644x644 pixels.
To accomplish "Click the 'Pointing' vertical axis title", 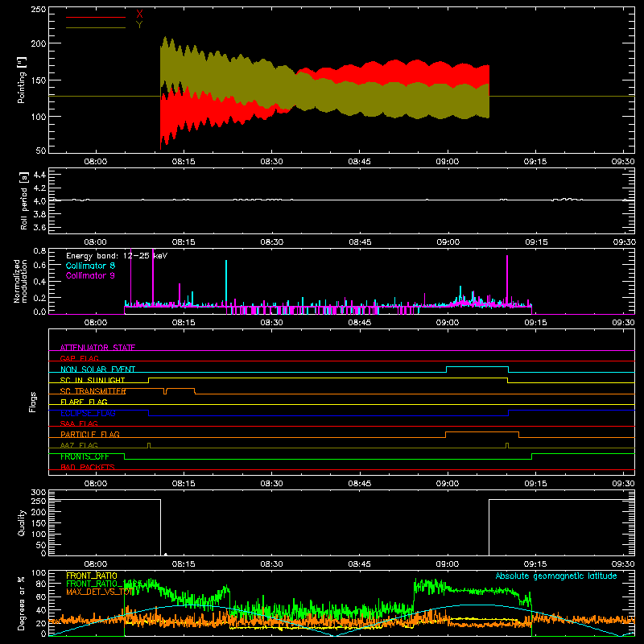I will click(22, 80).
